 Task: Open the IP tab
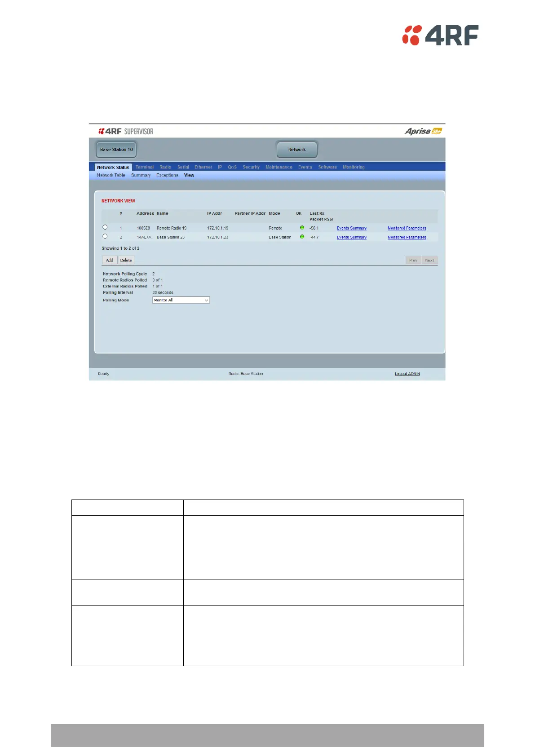point(220,167)
